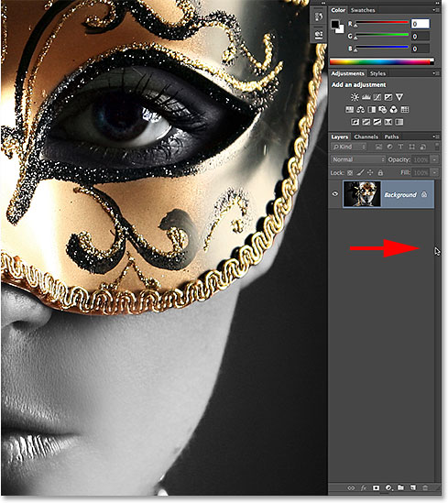This screenshot has height=503, width=448.
Task: Create a new layer
Action: (413, 487)
